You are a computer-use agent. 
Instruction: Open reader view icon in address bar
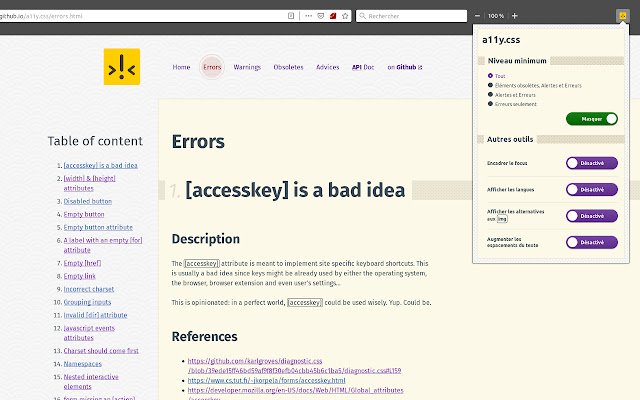pyautogui.click(x=291, y=16)
